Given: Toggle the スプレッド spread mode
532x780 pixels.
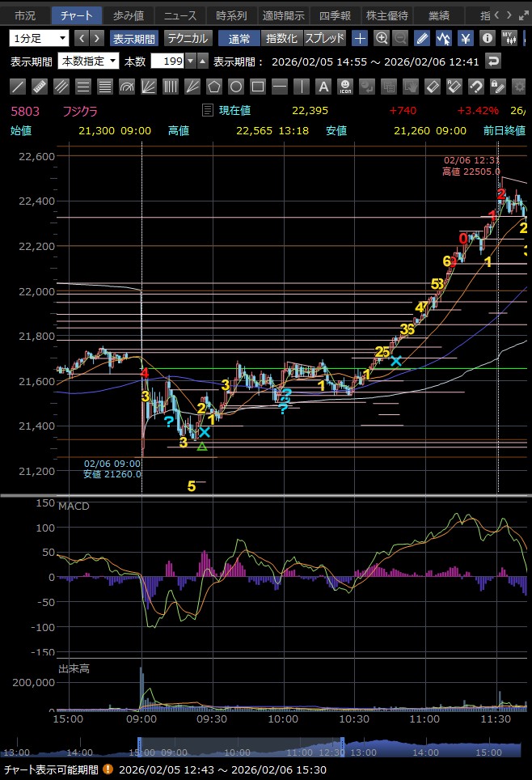Looking at the screenshot, I should click(x=325, y=38).
